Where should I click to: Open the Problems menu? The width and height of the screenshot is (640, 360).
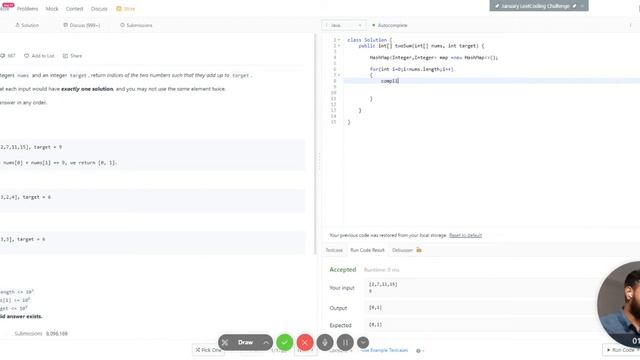click(27, 9)
